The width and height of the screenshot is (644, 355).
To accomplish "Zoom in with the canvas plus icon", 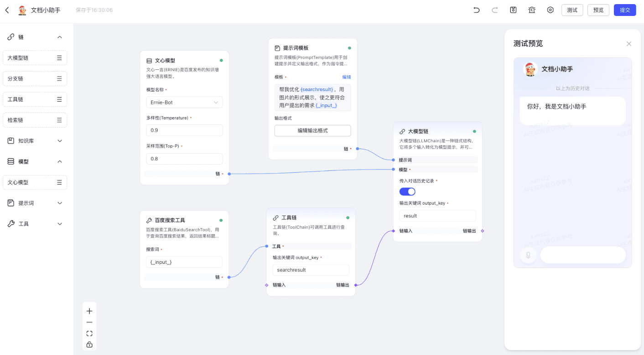I will 89,311.
